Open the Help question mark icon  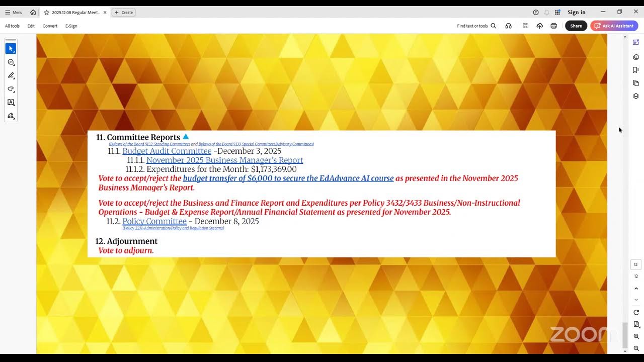point(536,12)
